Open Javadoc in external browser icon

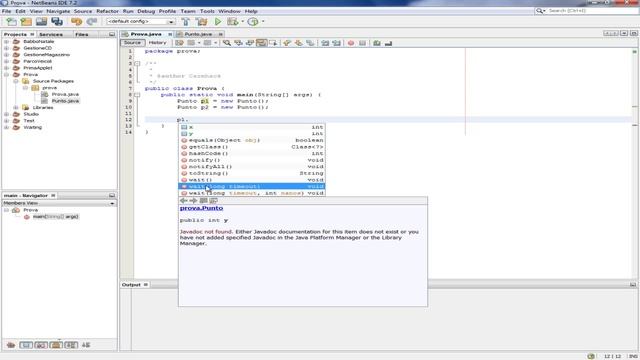(203, 200)
